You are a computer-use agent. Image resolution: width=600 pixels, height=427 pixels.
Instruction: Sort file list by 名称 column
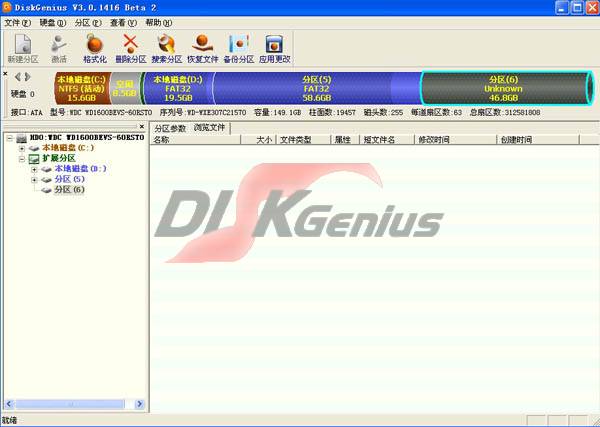click(196, 140)
